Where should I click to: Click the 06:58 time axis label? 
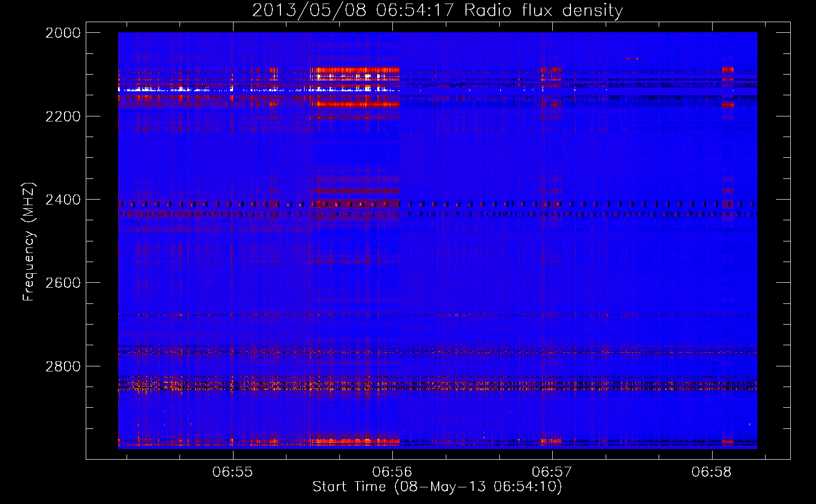point(712,472)
